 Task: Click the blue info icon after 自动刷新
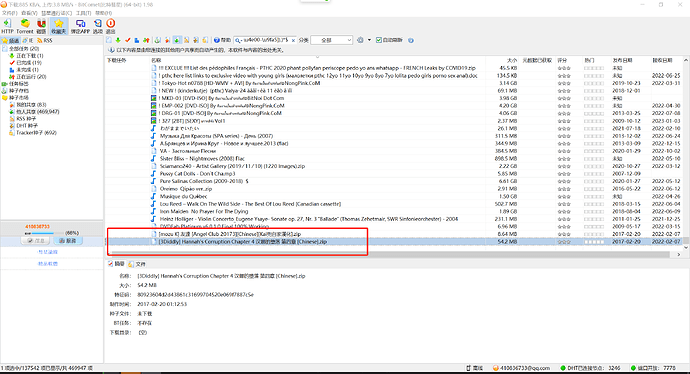coord(411,40)
